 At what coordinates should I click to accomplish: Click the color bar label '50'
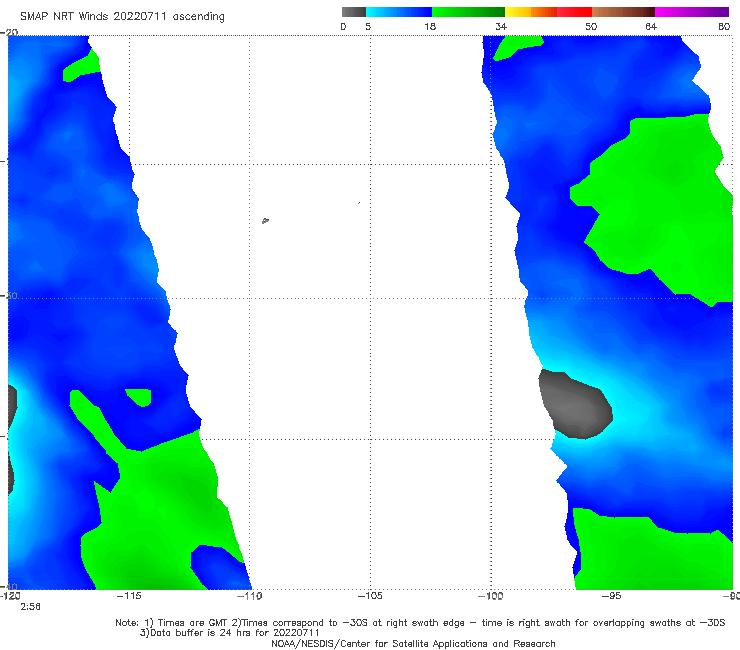[x=591, y=26]
